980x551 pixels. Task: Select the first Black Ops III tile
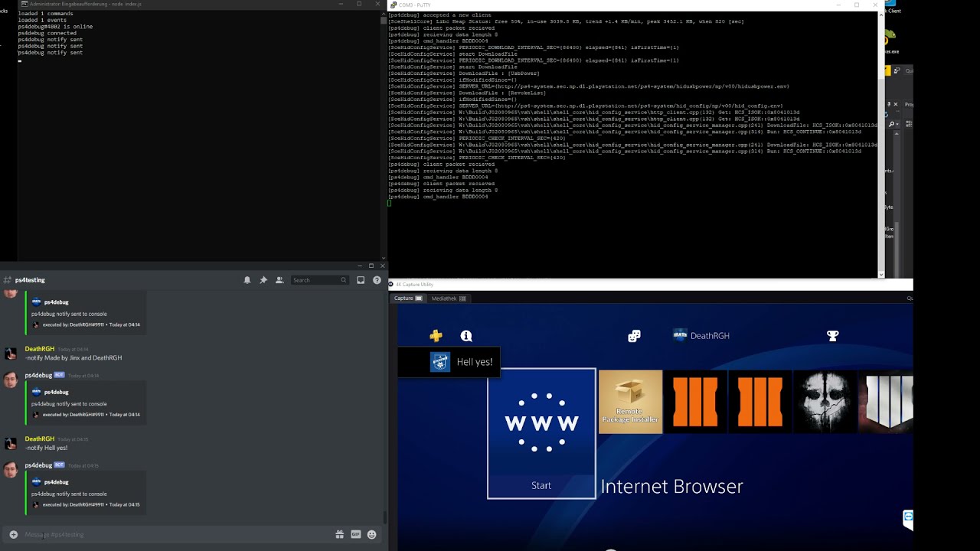tap(695, 402)
